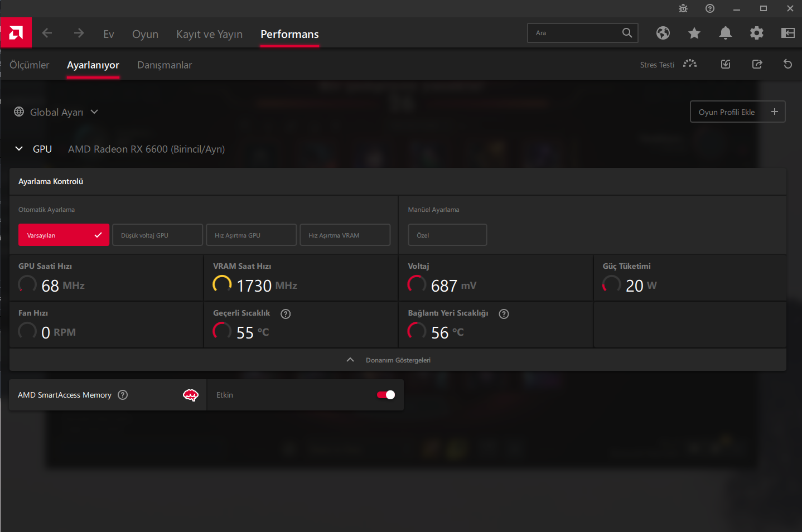Image resolution: width=802 pixels, height=532 pixels.
Task: Click the VRAM Saat Hızı gauge
Action: (222, 284)
